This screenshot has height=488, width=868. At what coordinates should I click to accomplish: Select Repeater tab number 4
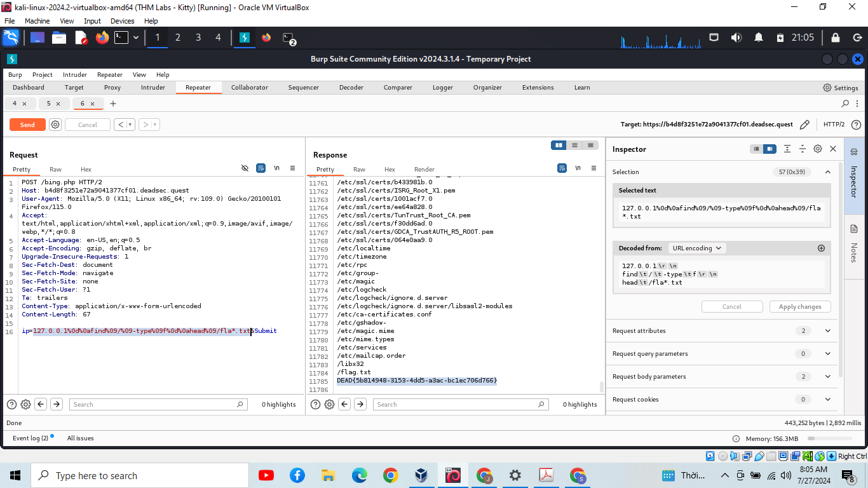(15, 103)
